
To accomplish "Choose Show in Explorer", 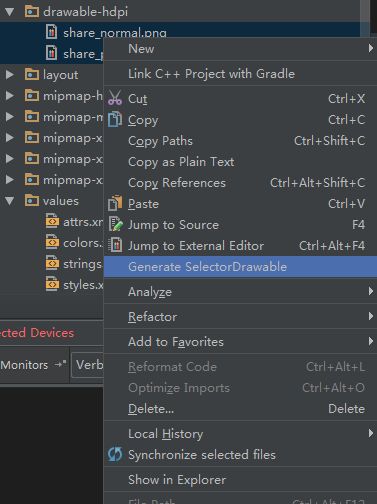I will click(x=240, y=480).
